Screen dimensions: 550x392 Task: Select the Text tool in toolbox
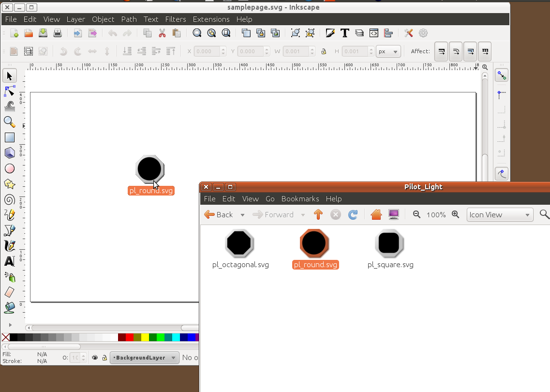tap(9, 262)
